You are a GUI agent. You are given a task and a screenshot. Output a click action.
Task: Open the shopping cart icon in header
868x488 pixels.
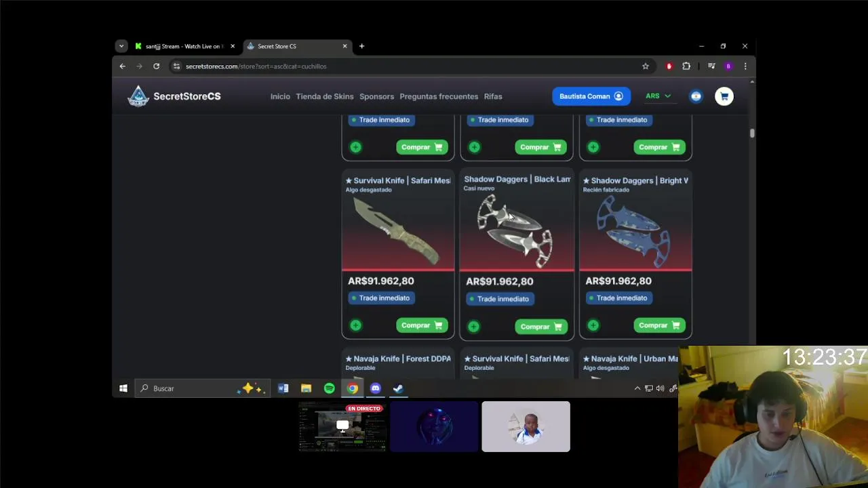(x=724, y=96)
